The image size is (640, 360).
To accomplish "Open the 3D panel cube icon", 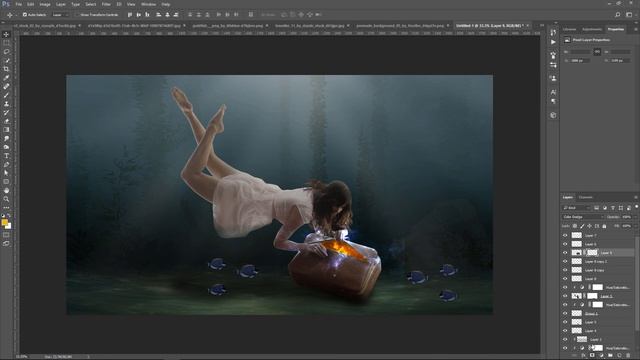I will 553,116.
